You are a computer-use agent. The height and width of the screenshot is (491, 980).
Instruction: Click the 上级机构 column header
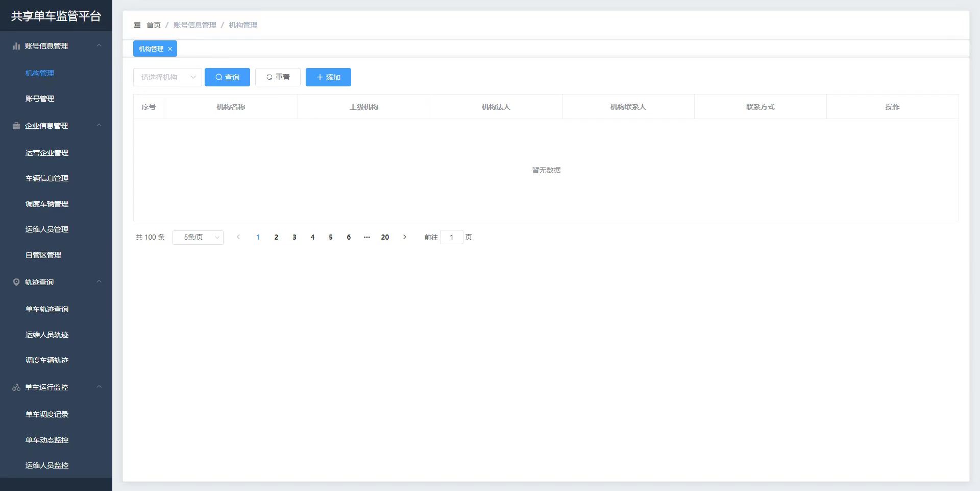point(364,107)
